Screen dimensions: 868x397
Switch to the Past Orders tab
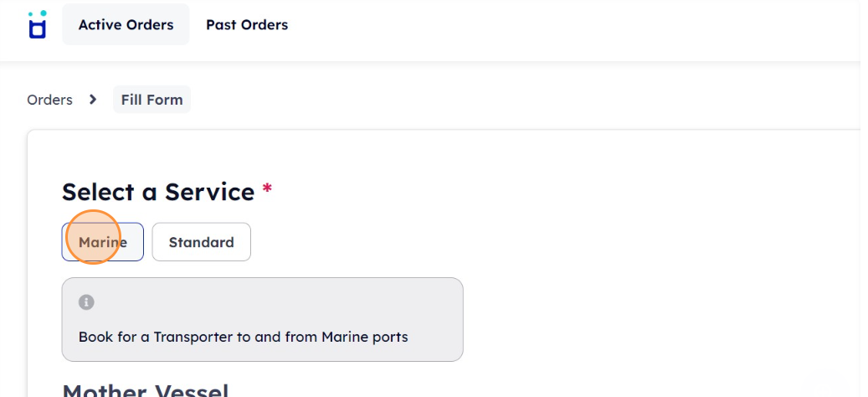(247, 25)
